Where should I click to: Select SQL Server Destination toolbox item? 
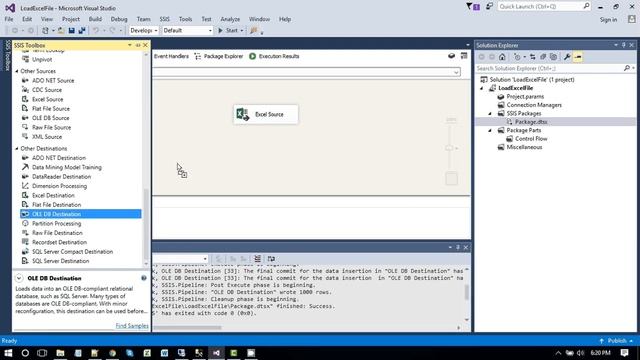click(60, 261)
